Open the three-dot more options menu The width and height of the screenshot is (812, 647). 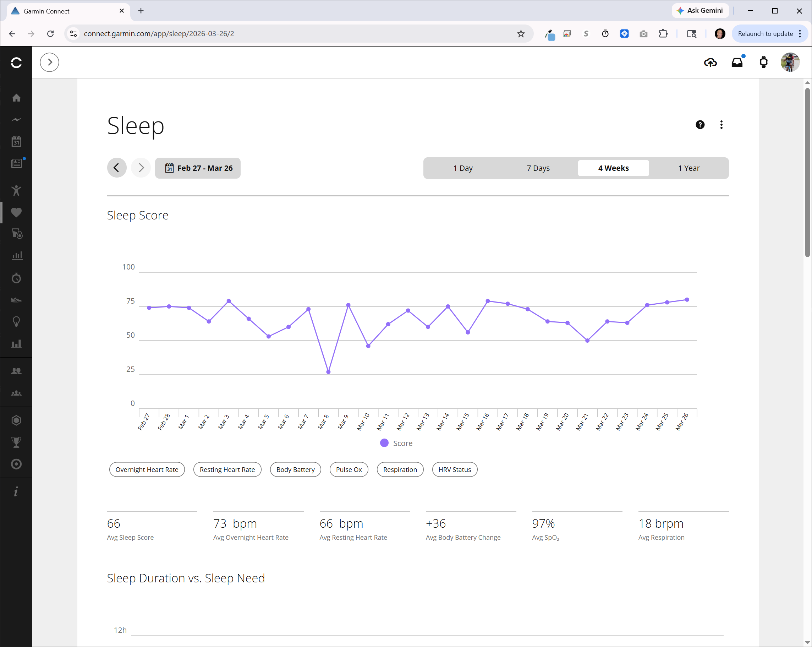click(721, 125)
